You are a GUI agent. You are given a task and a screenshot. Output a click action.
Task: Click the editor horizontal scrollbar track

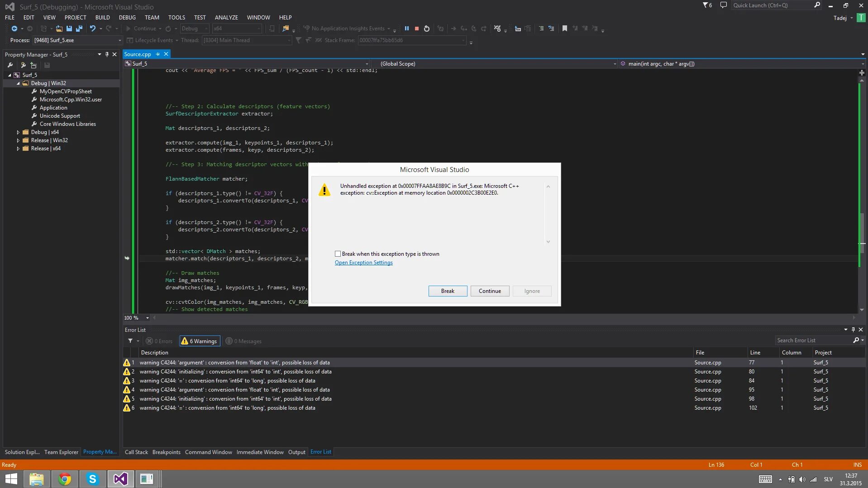[x=505, y=318]
